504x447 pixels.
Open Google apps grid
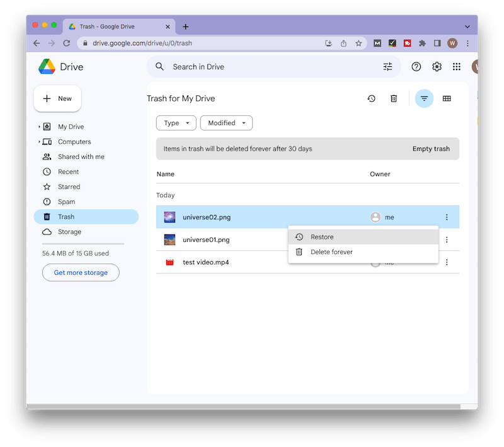point(456,67)
